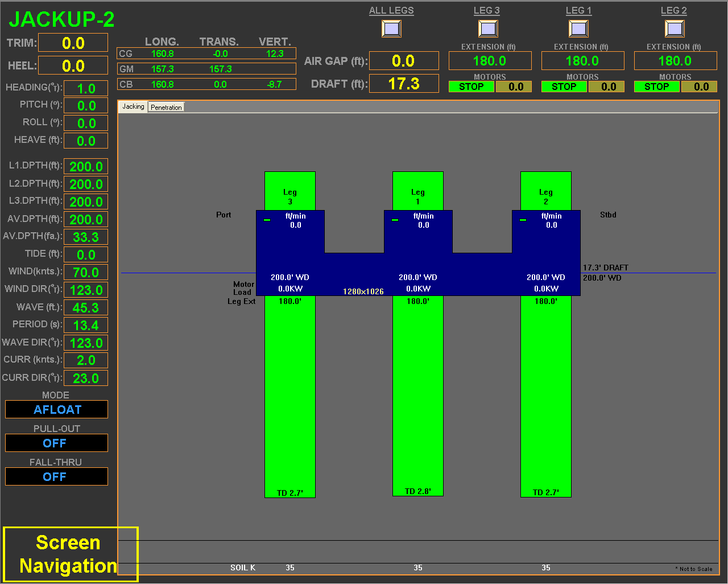Click the AFLOAT mode indicator
The width and height of the screenshot is (728, 584).
tap(57, 409)
